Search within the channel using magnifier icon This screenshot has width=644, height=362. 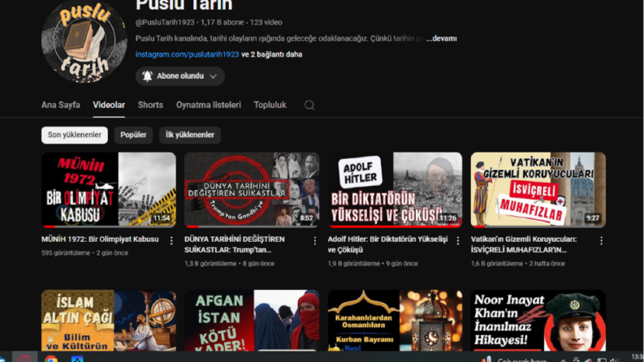click(x=309, y=105)
